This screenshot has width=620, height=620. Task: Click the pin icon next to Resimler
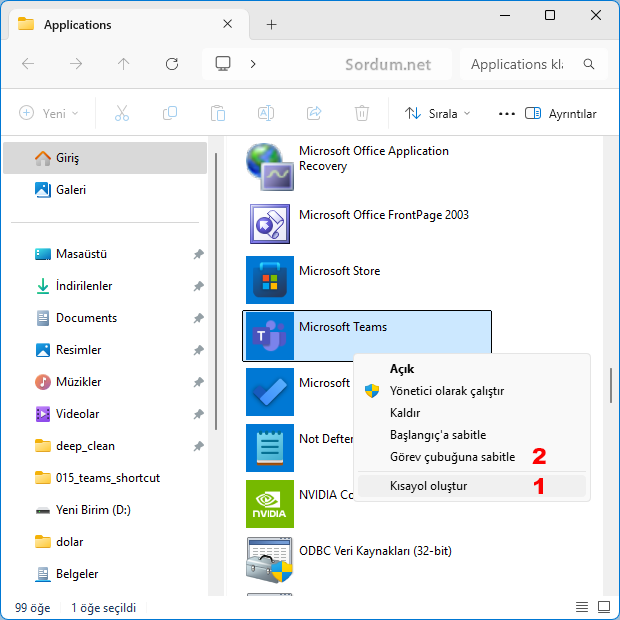[x=198, y=350]
